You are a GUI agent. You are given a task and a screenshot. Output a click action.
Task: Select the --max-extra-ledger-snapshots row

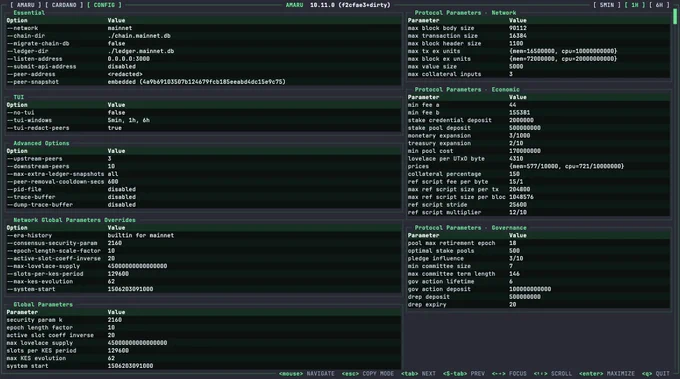tap(204, 174)
